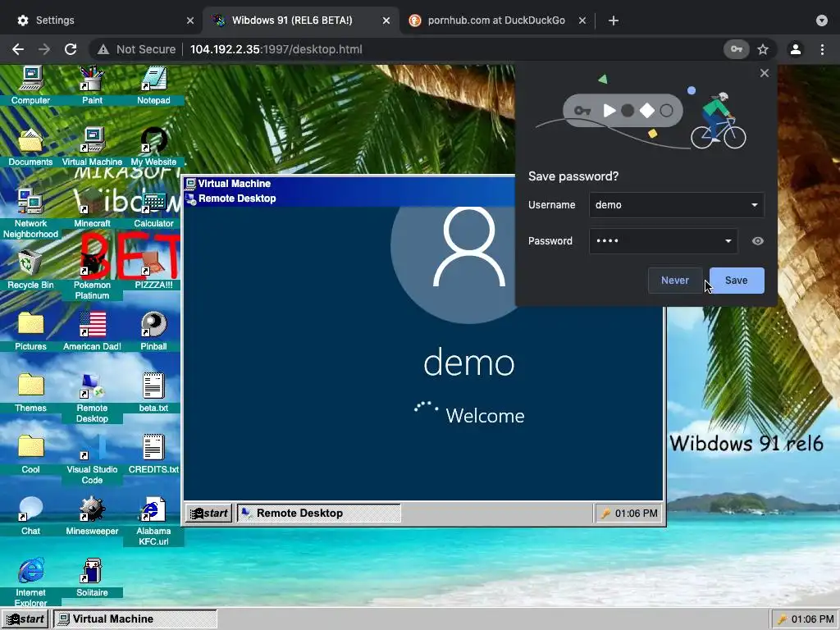840x630 pixels.
Task: Go back to the previous page
Action: click(x=18, y=49)
